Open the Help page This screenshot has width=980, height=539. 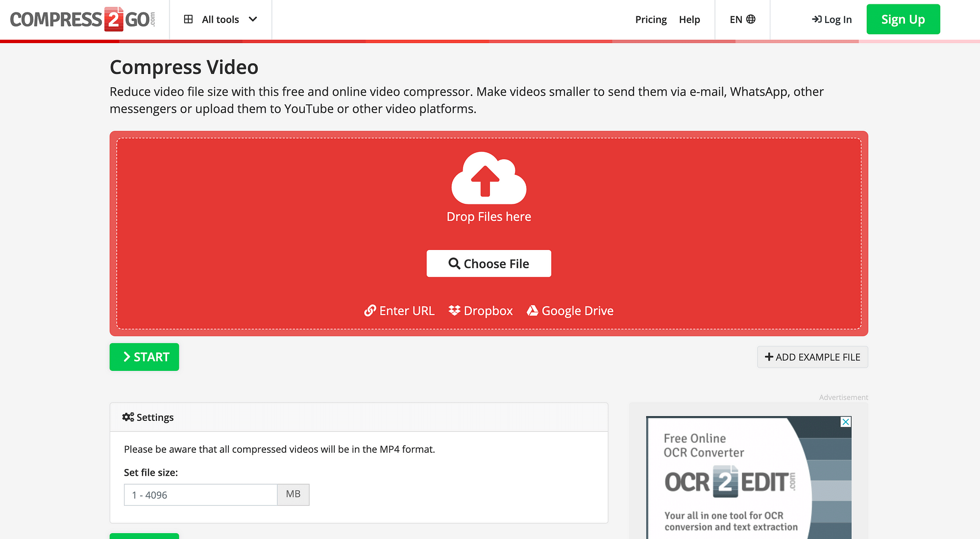tap(689, 19)
